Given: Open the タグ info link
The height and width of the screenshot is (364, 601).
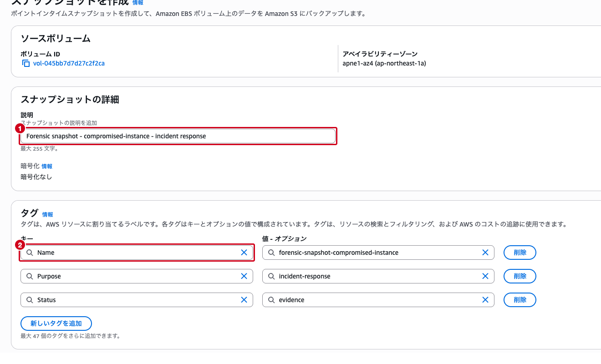Looking at the screenshot, I should [x=47, y=214].
